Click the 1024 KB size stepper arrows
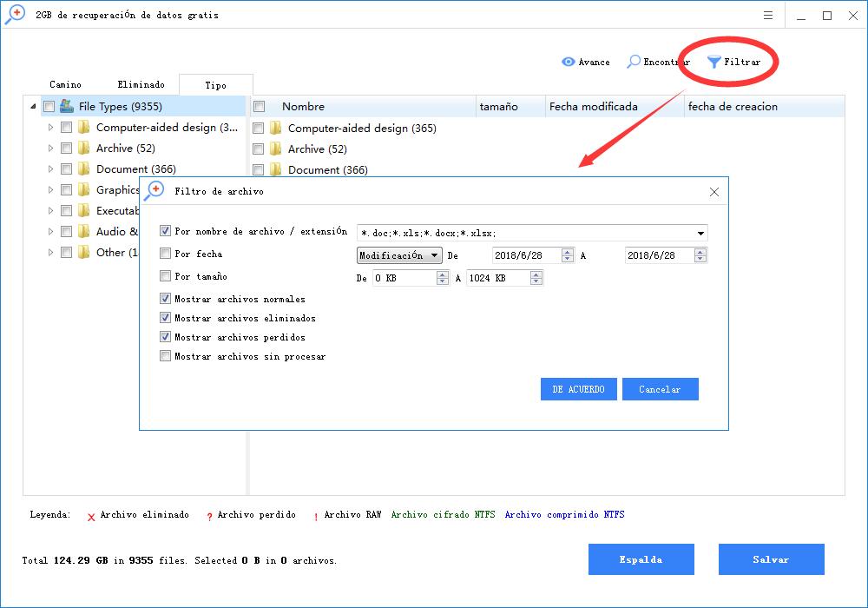The height and width of the screenshot is (608, 868). [536, 278]
